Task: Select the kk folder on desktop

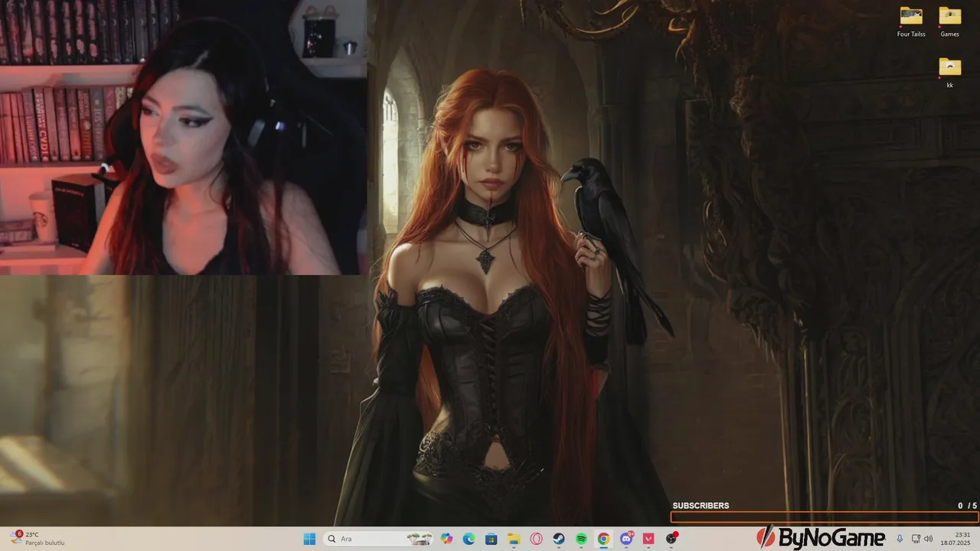Action: (x=949, y=73)
